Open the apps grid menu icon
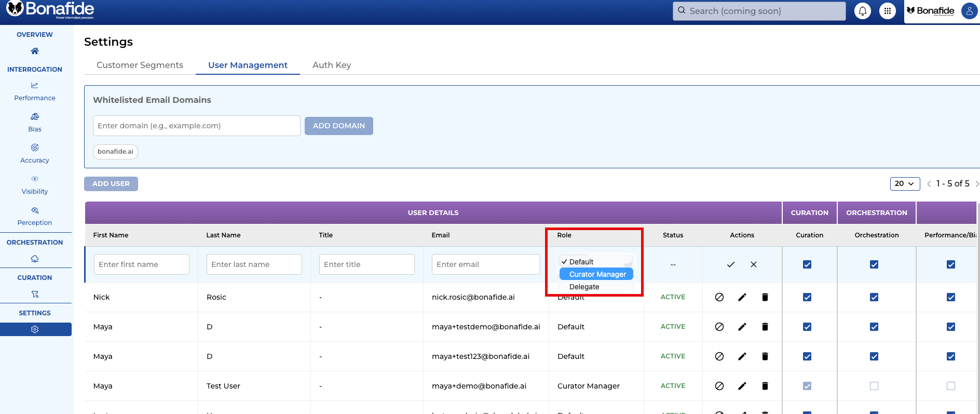Image resolution: width=980 pixels, height=414 pixels. point(887,11)
